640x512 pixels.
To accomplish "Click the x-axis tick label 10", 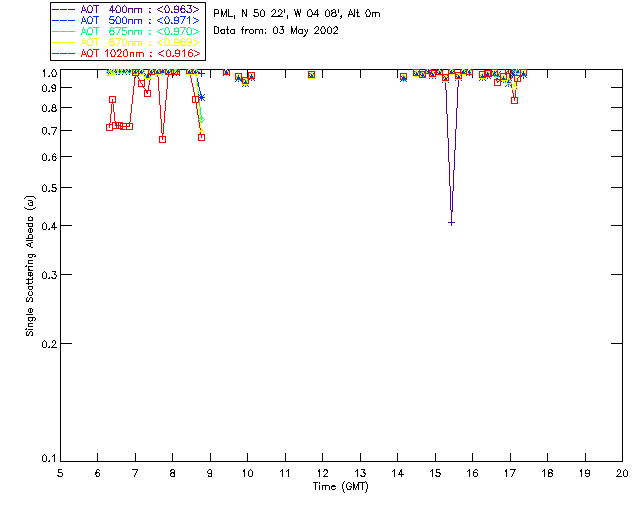I will tap(247, 473).
